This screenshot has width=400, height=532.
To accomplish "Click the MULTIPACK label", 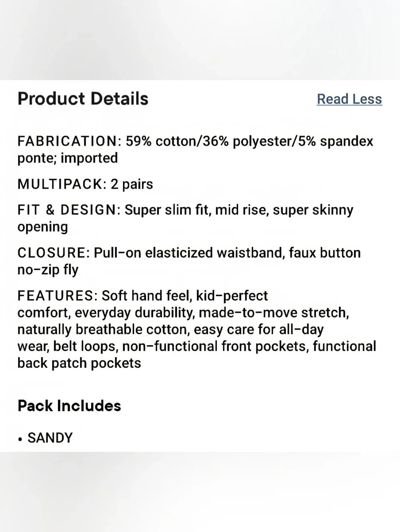I will point(62,184).
